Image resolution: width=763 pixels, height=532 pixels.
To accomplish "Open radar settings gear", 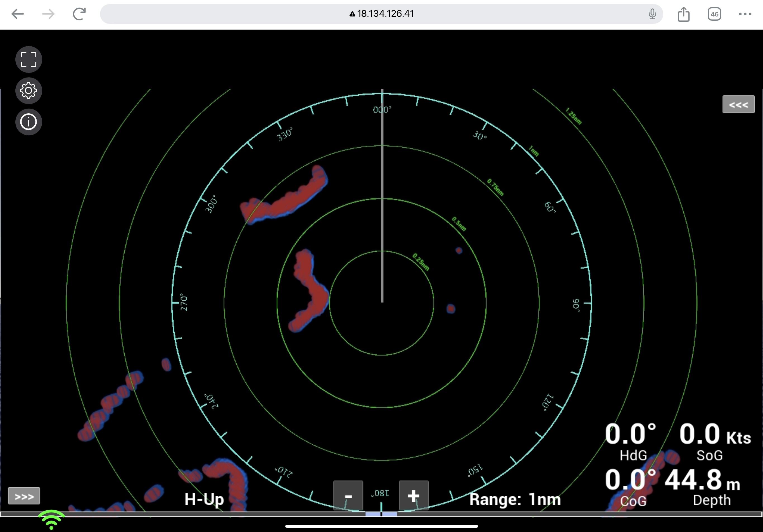I will [28, 90].
